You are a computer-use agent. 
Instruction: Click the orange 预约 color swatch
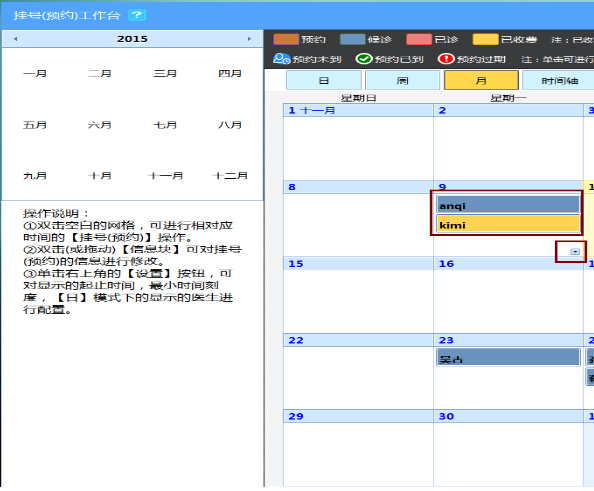pos(286,39)
